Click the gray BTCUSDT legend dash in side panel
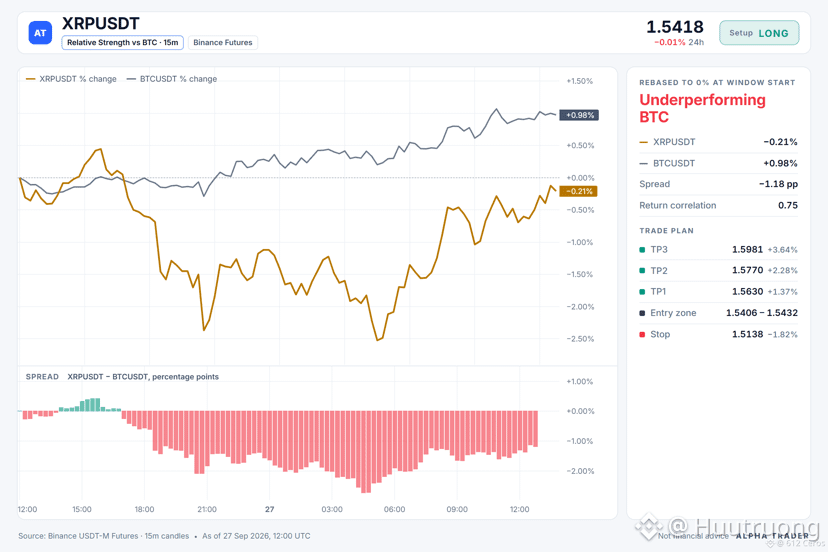Viewport: 828px width, 552px height. tap(643, 164)
